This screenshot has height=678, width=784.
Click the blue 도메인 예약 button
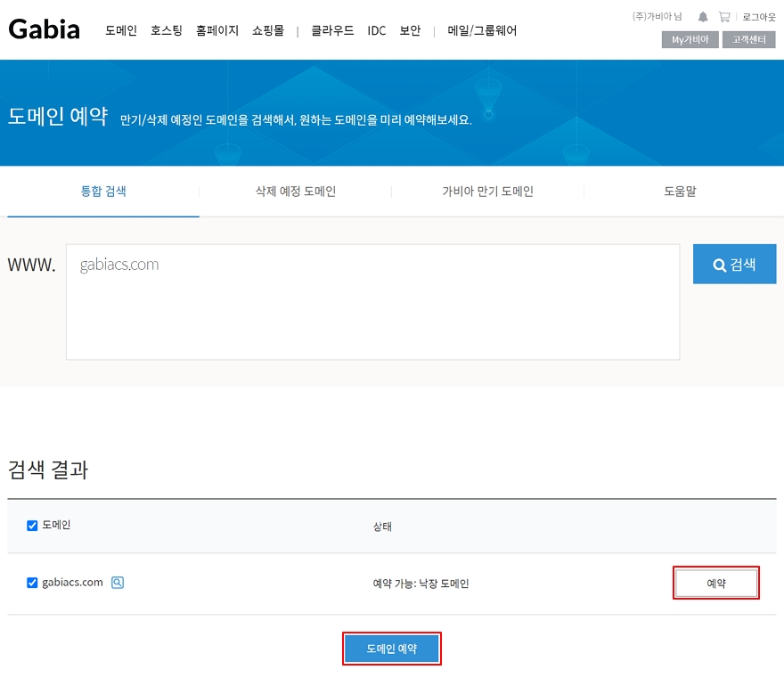point(391,649)
